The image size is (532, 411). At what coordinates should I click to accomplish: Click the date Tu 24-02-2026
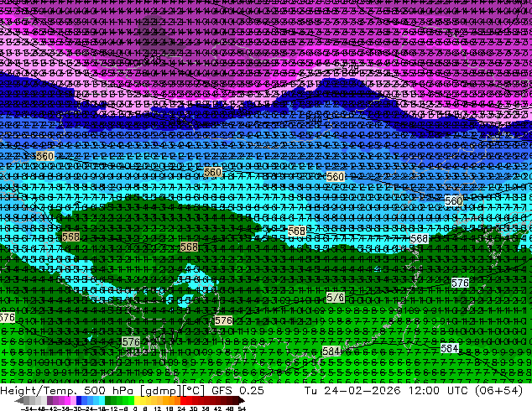click(352, 391)
